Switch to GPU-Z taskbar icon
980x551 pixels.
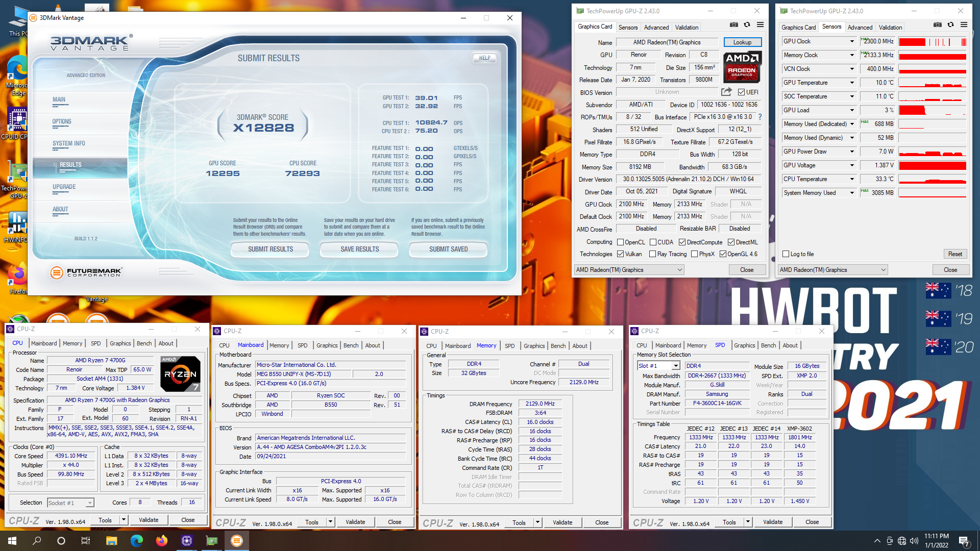pos(212,541)
